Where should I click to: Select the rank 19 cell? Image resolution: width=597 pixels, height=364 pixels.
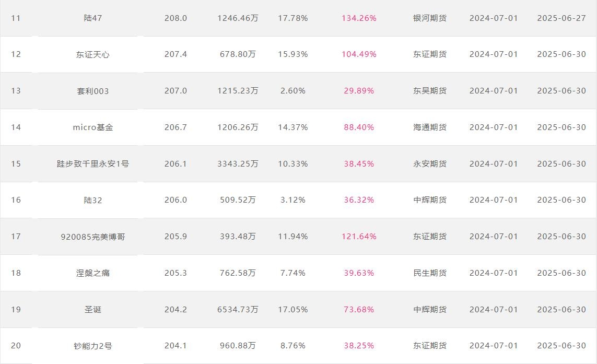tap(16, 310)
